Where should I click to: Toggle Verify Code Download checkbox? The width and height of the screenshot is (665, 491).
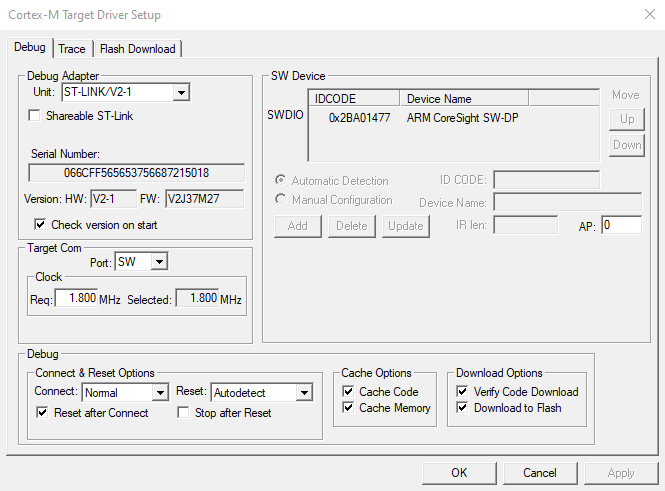(x=462, y=391)
